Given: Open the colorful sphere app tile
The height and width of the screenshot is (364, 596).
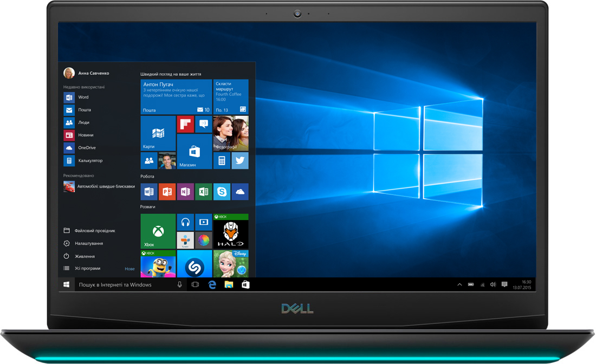Looking at the screenshot, I should click(x=203, y=240).
